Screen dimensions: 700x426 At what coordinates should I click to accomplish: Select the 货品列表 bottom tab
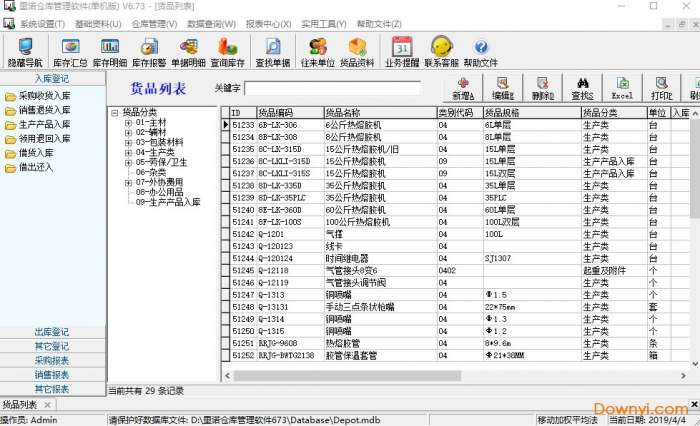coord(20,405)
